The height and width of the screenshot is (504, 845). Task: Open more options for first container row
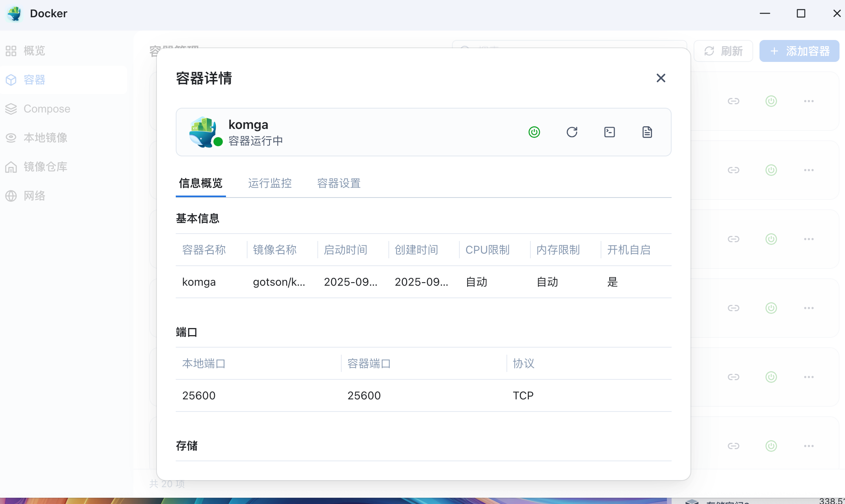[x=809, y=101]
